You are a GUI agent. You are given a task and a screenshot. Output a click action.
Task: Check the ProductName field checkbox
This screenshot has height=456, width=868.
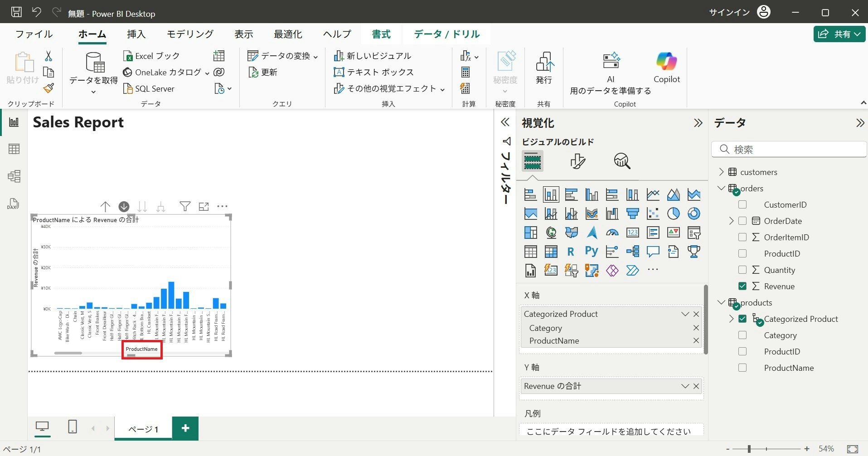(742, 368)
